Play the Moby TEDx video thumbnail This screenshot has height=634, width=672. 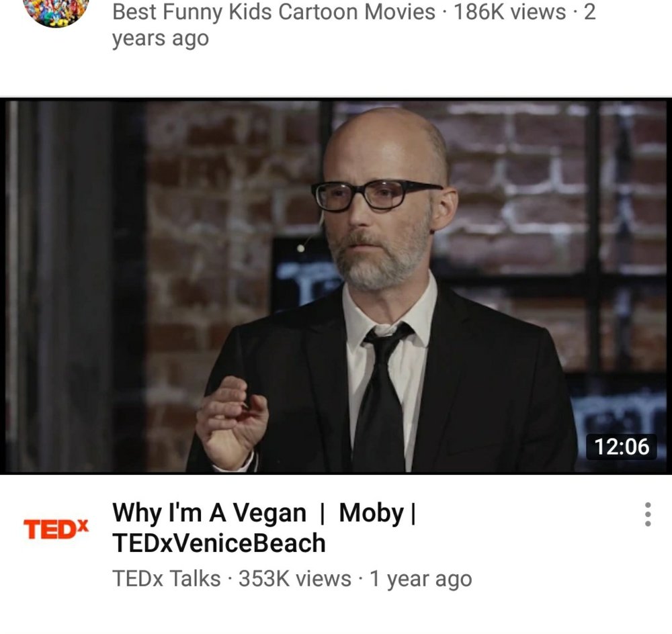[x=336, y=286]
